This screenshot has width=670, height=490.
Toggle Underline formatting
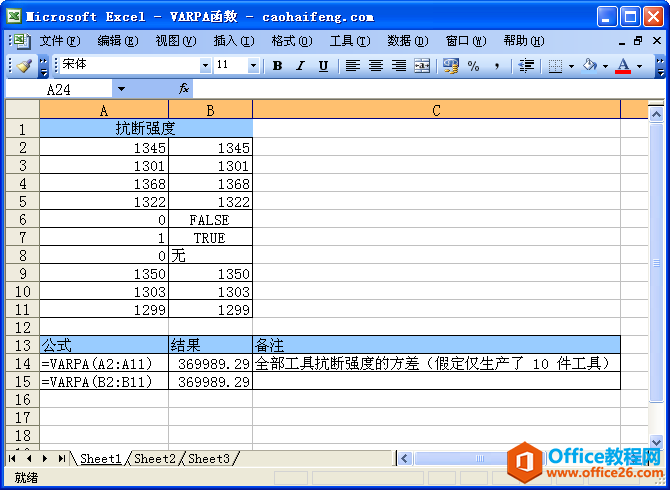[323, 66]
